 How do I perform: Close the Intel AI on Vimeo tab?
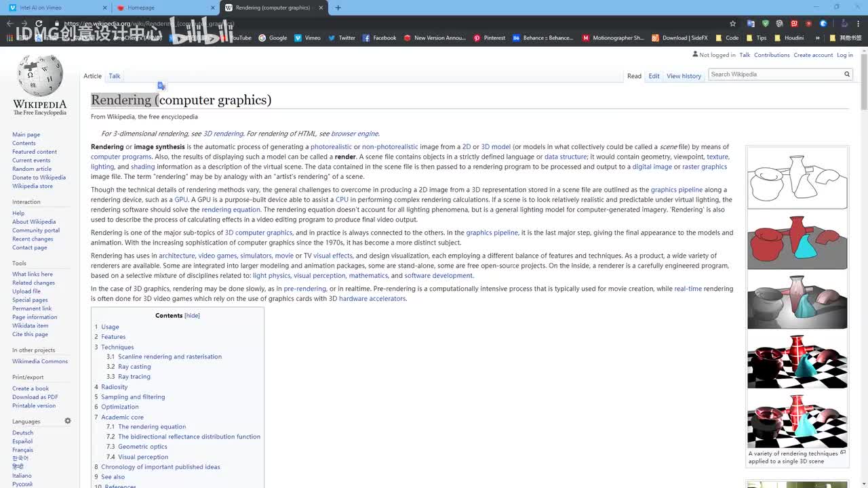coord(104,8)
